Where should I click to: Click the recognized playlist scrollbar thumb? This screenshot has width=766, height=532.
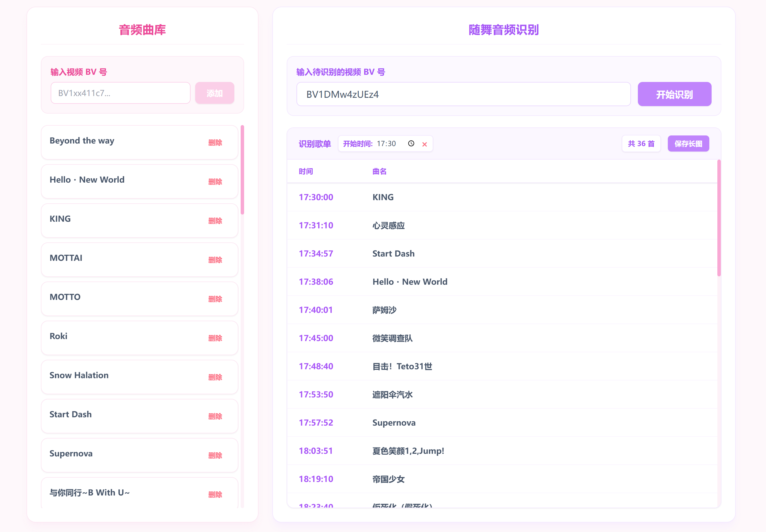(x=719, y=218)
